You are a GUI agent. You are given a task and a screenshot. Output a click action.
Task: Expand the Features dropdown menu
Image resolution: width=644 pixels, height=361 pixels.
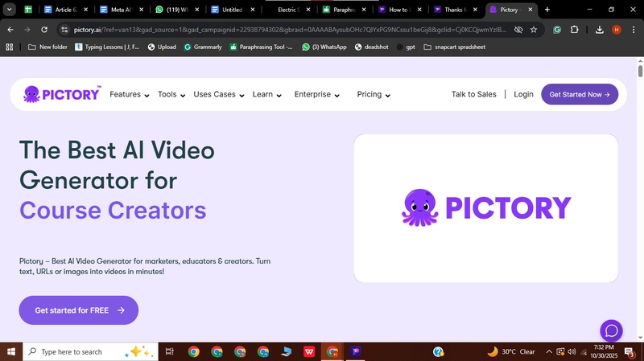point(129,94)
